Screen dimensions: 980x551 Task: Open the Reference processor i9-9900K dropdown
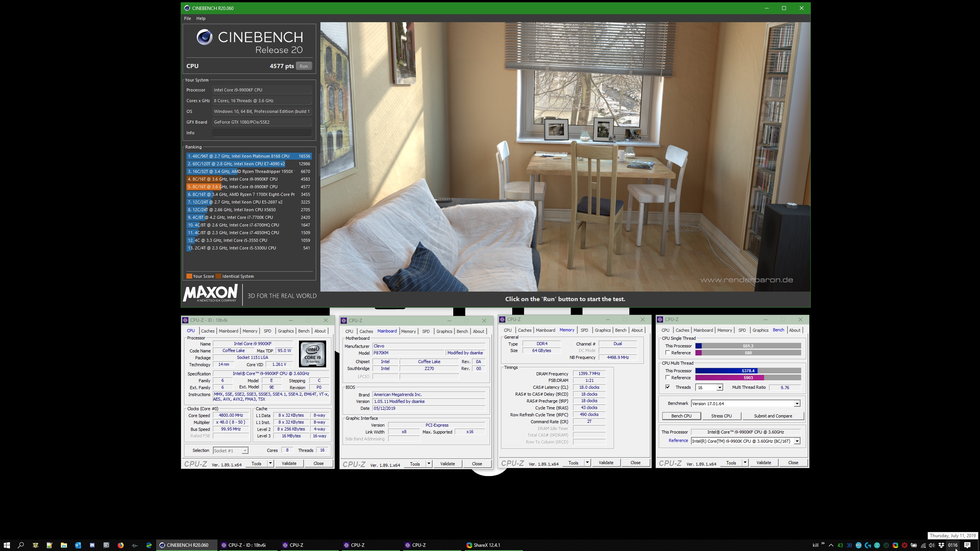click(x=746, y=441)
